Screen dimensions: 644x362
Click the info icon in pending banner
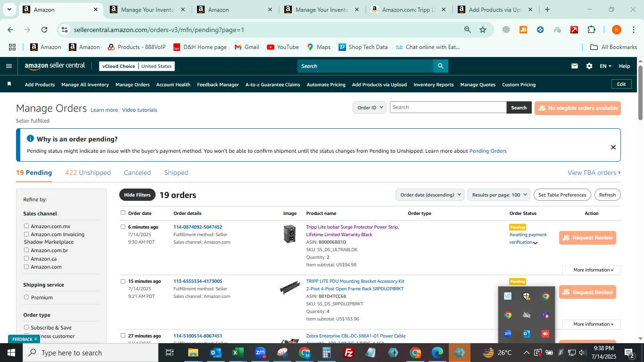point(30,139)
